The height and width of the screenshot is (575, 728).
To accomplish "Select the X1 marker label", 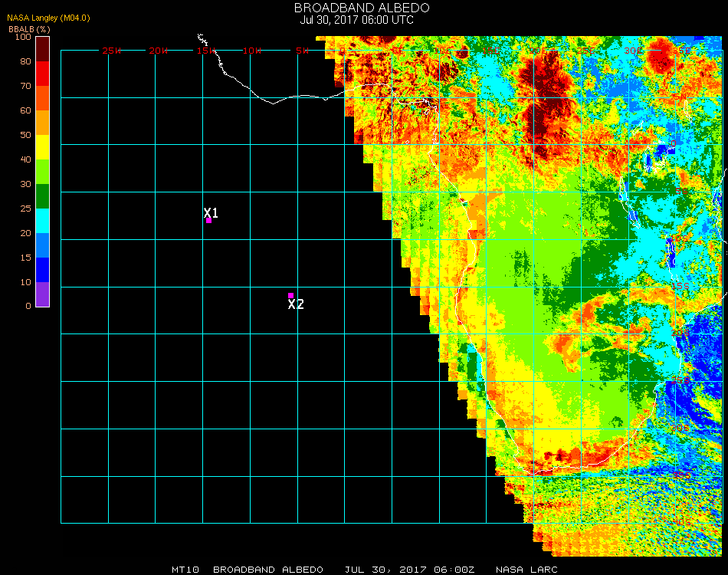I will (212, 212).
